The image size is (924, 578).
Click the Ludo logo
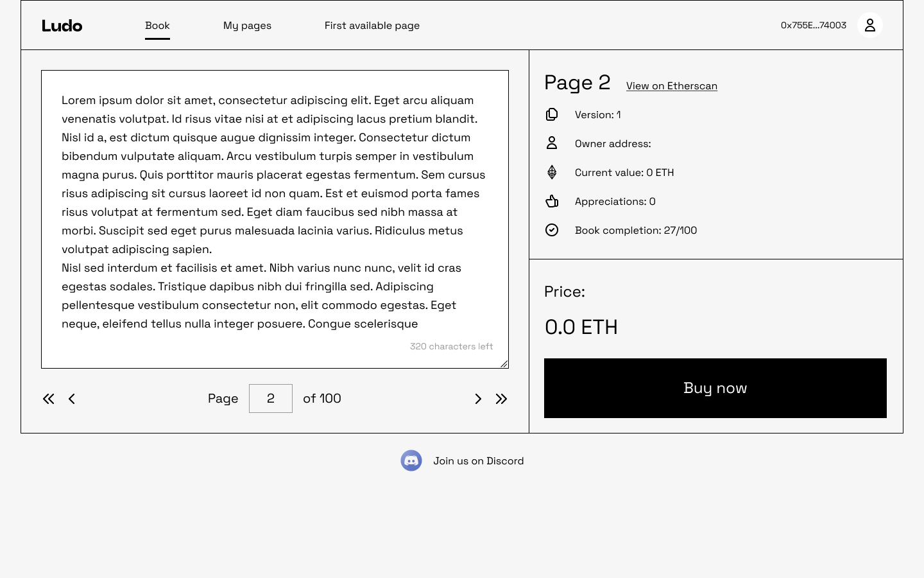point(62,26)
